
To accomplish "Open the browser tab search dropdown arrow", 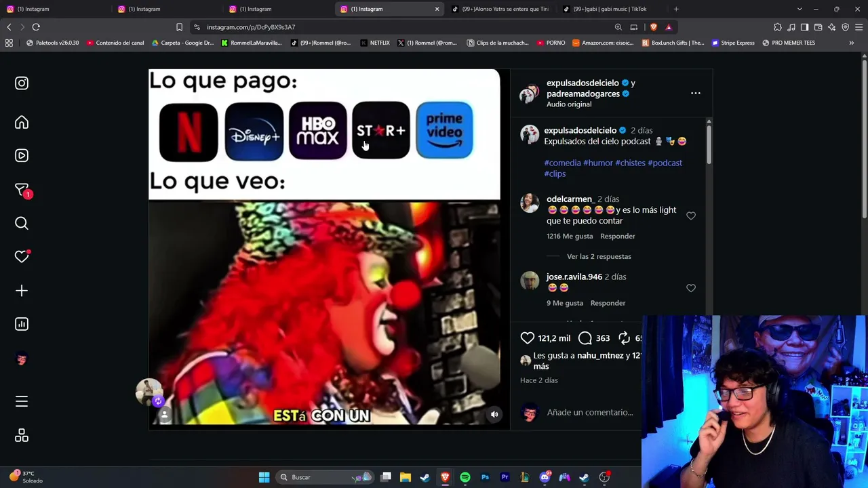I will tap(800, 9).
